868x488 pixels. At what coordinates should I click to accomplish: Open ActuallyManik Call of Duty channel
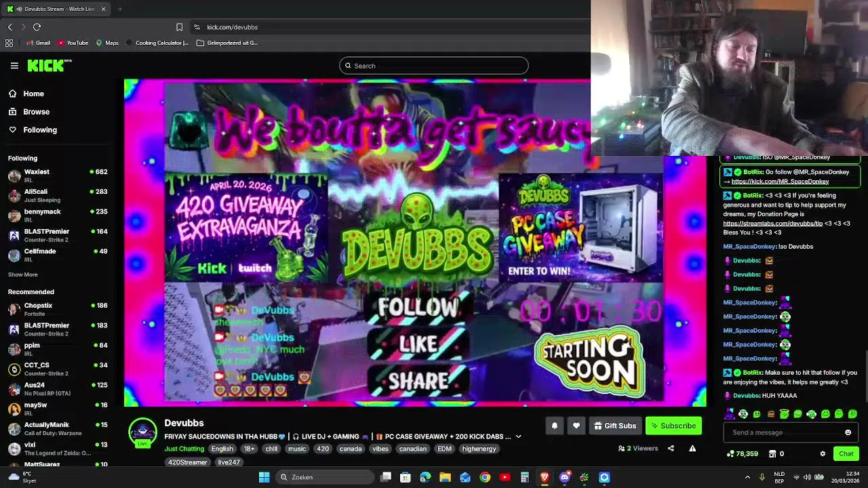[58, 428]
